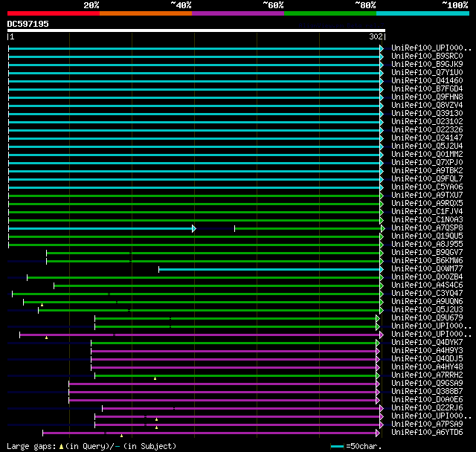Click the cyan =50char scale sample

tap(337, 447)
